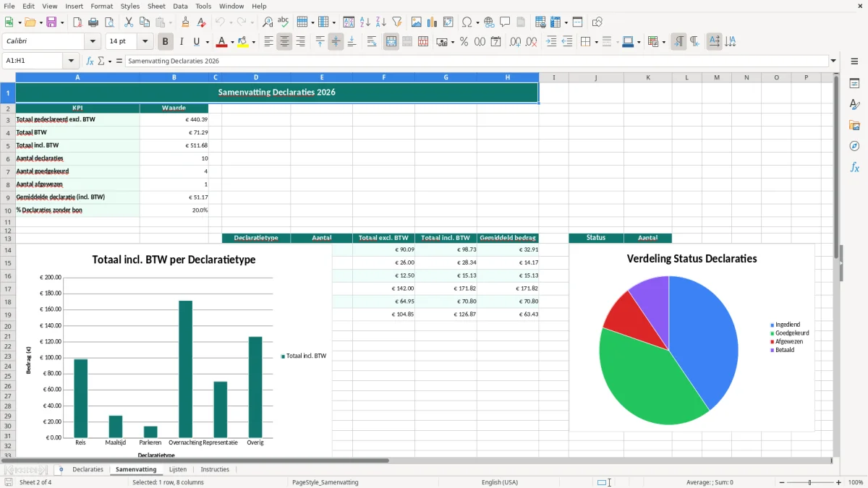Switch to the Lijsten sheet tab
Screen dimensions: 868x488
(178, 469)
